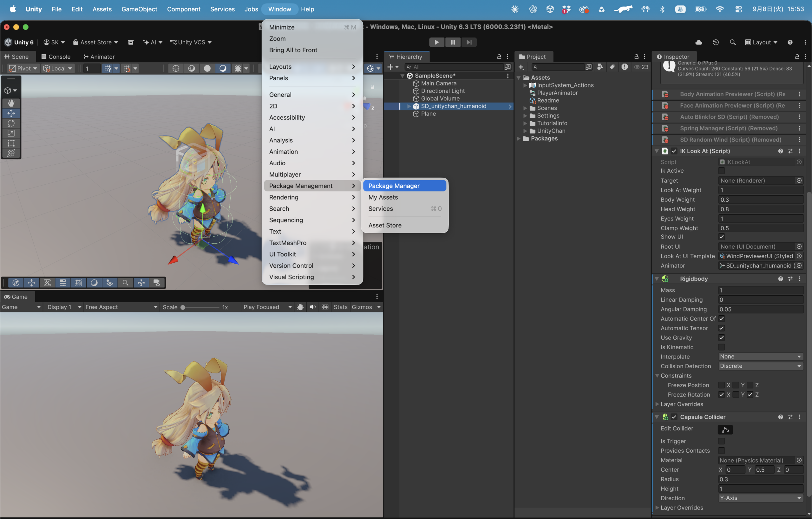Adjust the Game view Scale slider
Viewport: 812px width, 519px height.
[201, 307]
